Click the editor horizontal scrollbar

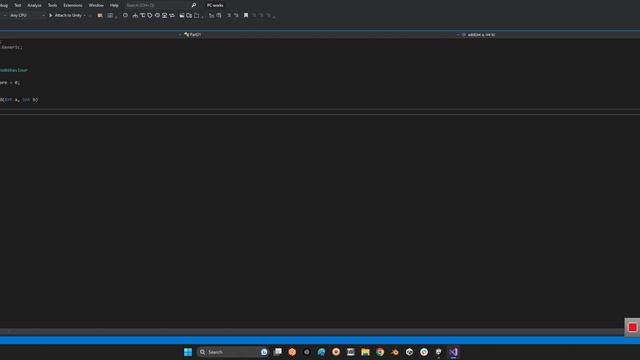click(312, 331)
